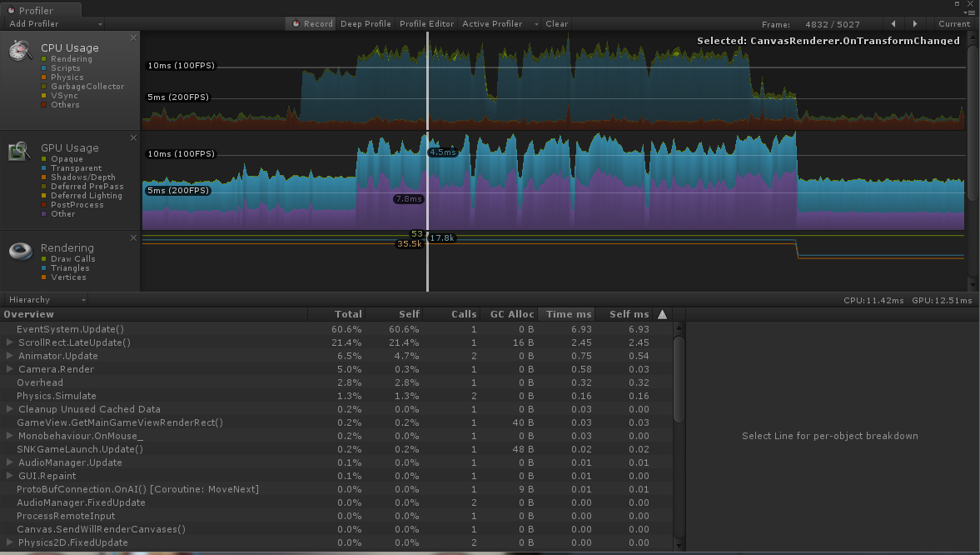Close the CPU Usage module with its X
Viewport: 980px width, 555px height.
(x=133, y=37)
